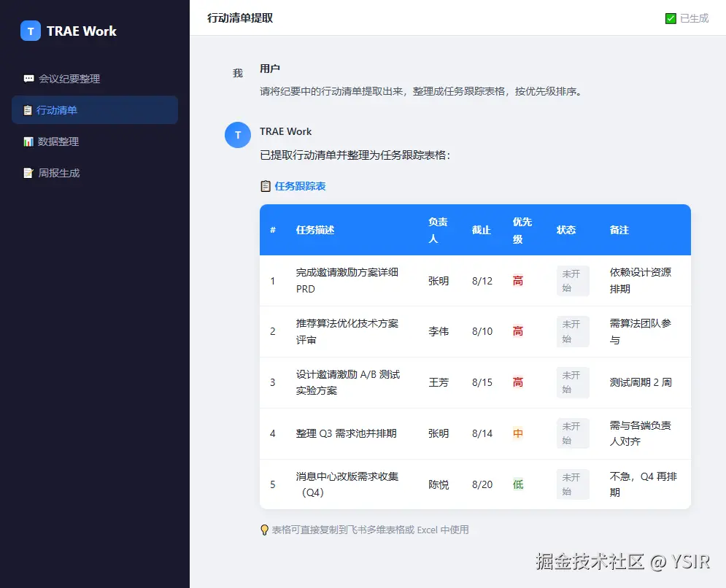The image size is (726, 588).
Task: Click the lightbulb tip icon below the table
Action: (x=264, y=530)
